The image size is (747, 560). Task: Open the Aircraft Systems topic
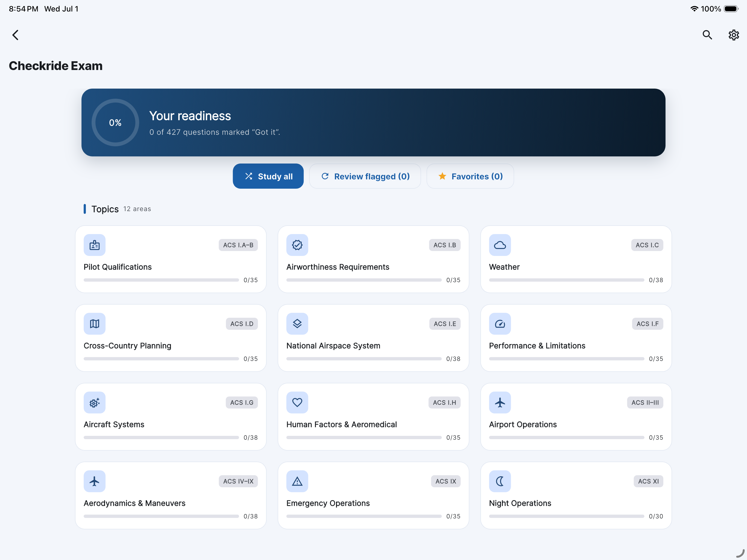pos(171,416)
